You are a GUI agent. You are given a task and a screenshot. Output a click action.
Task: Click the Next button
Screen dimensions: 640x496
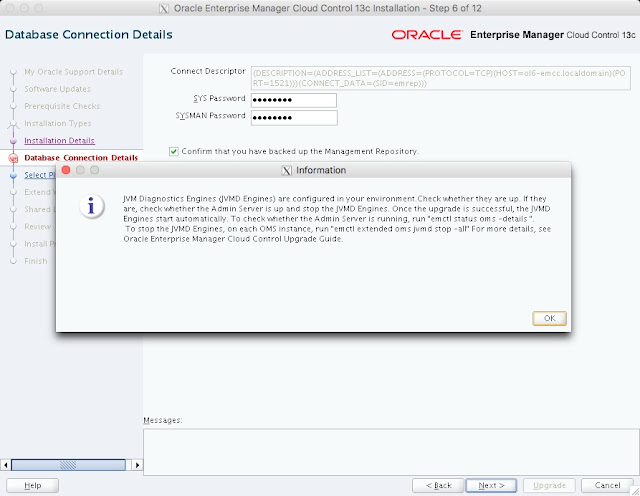(491, 485)
